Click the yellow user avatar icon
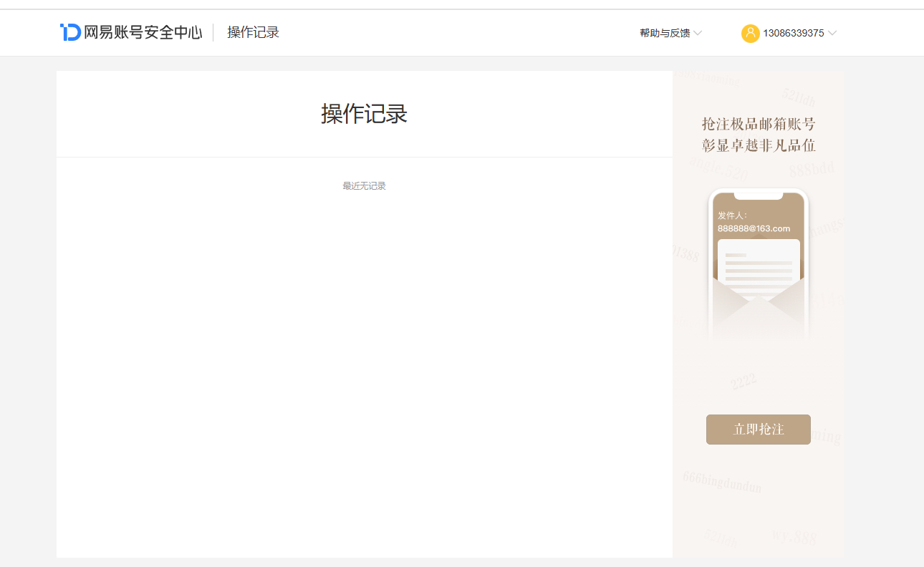Viewport: 924px width, 567px height. (750, 33)
